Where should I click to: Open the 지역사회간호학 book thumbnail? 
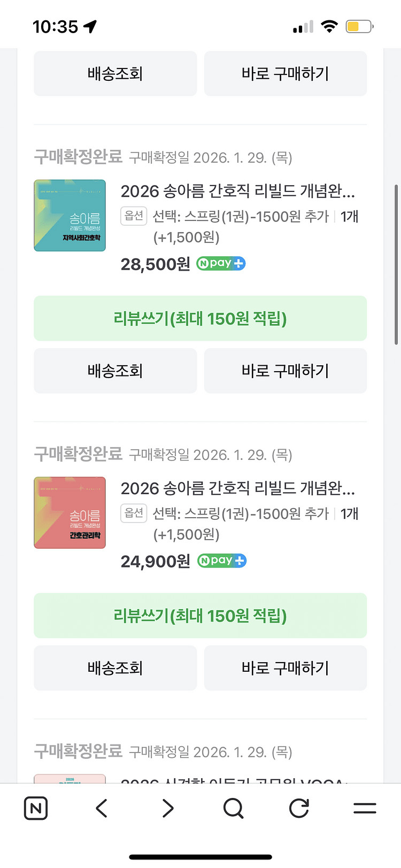click(x=70, y=216)
